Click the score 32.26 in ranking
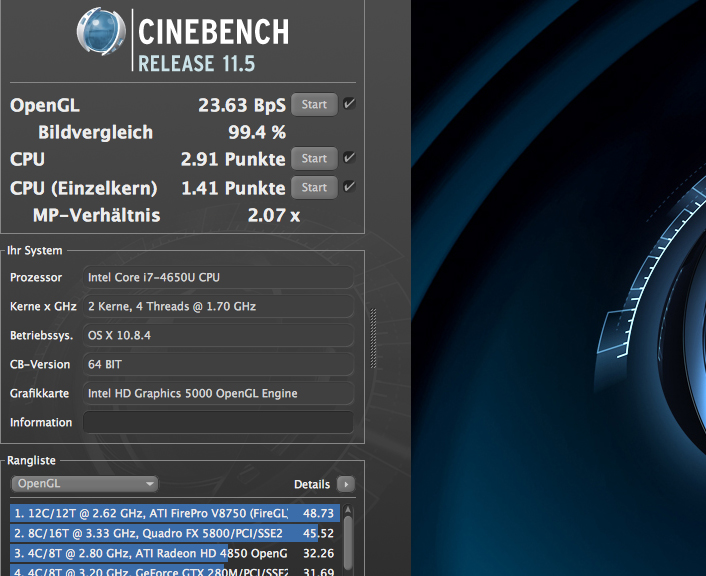 (318, 553)
